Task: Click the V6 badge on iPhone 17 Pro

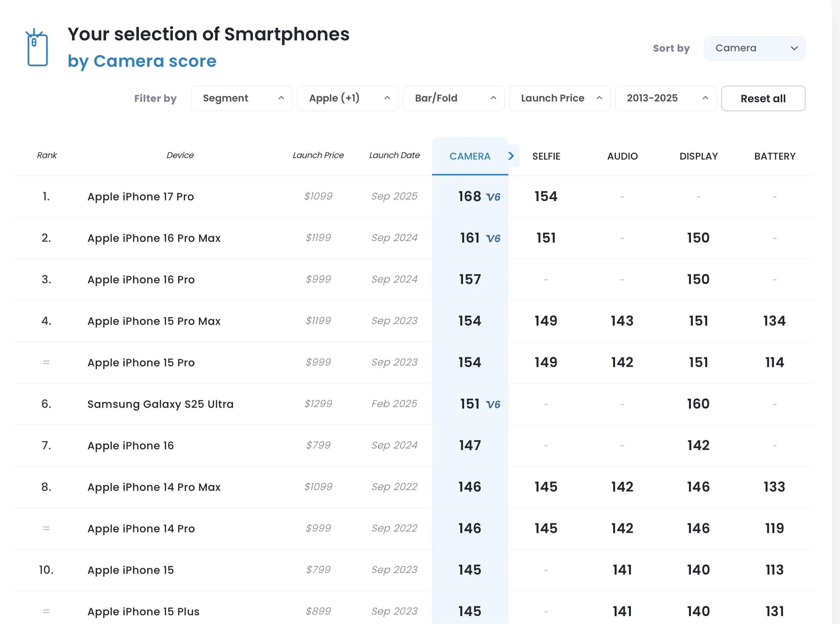Action: (x=493, y=197)
